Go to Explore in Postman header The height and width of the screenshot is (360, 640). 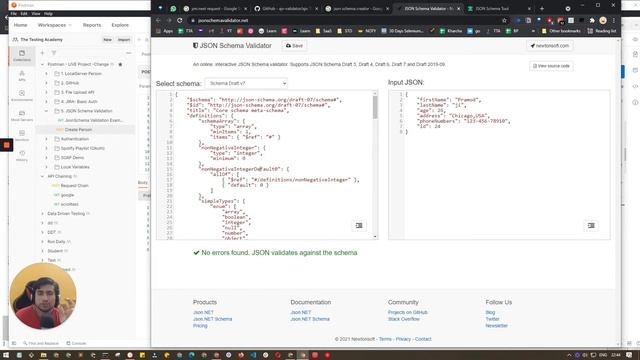pos(120,25)
